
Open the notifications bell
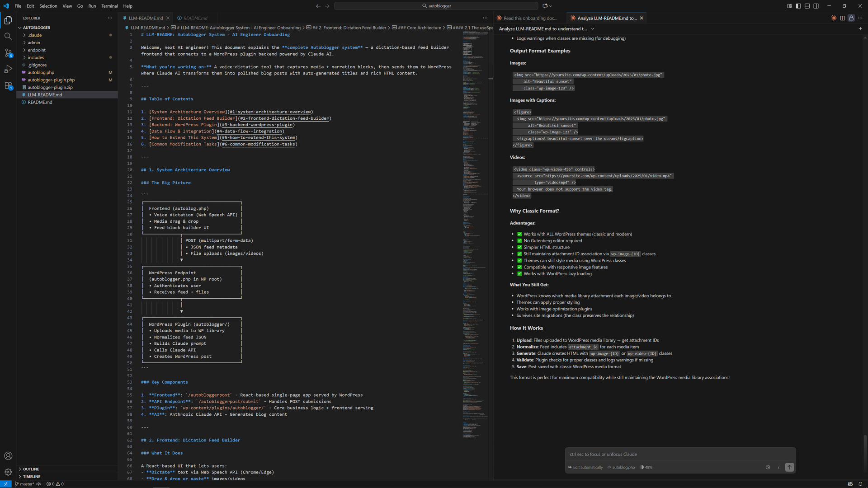(x=860, y=484)
